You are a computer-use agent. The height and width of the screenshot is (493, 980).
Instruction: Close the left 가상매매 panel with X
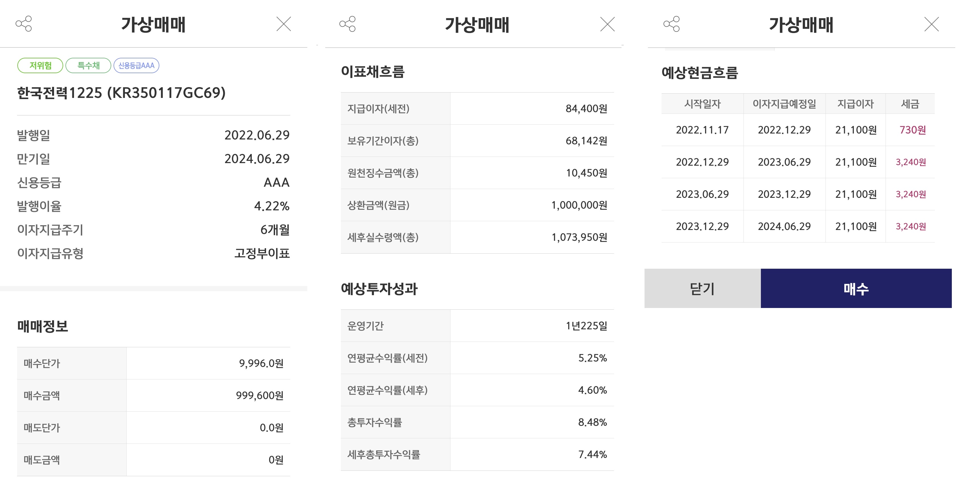283,24
